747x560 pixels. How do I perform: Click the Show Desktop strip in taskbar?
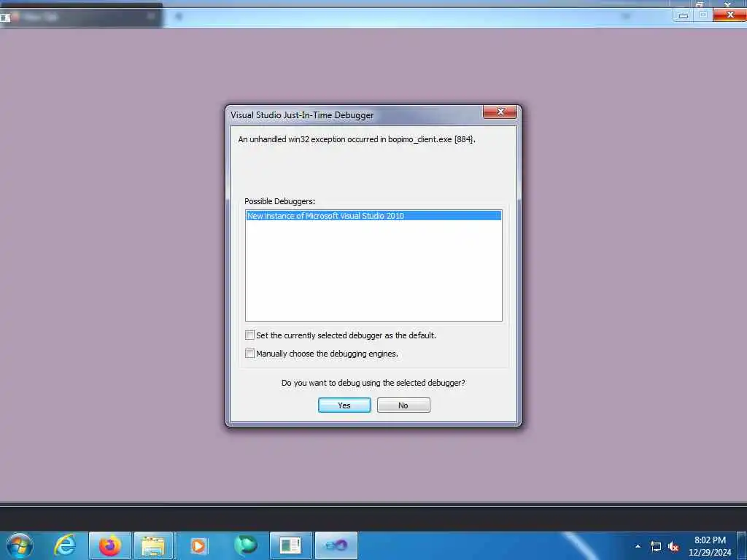pyautogui.click(x=742, y=545)
